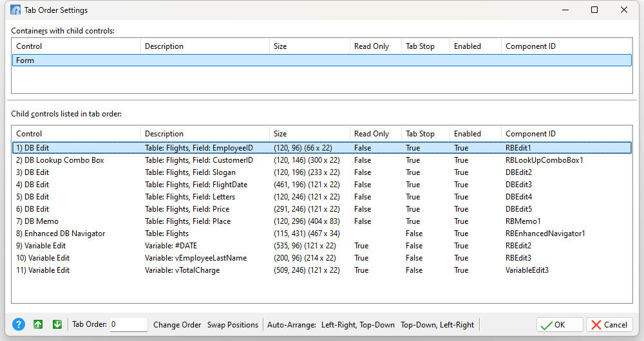
Task: Click Control column header in containers list
Action: 77,46
